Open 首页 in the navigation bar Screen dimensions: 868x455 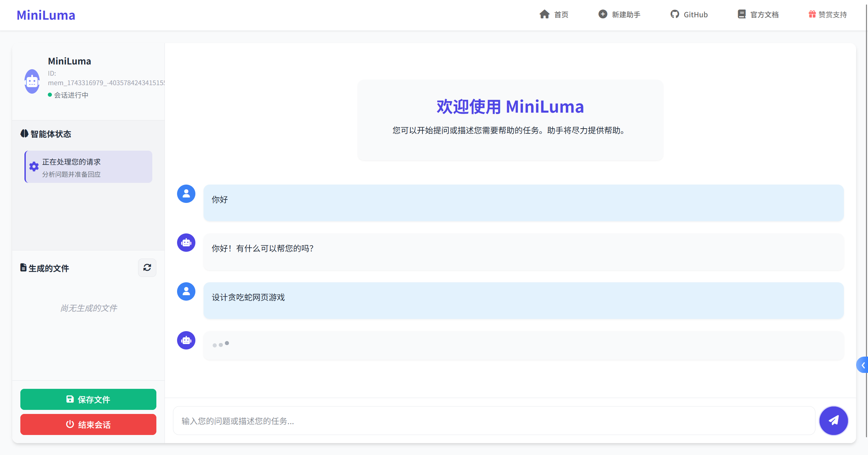point(554,15)
